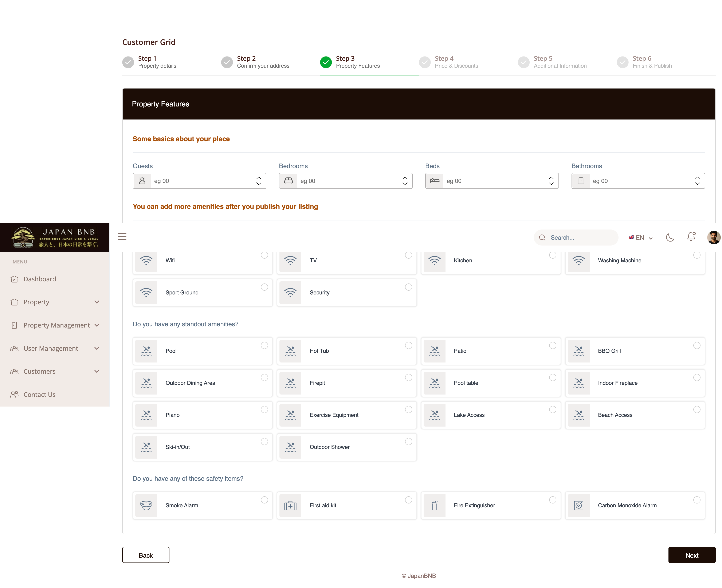Click the Washing Machine amenity icon

point(578,260)
